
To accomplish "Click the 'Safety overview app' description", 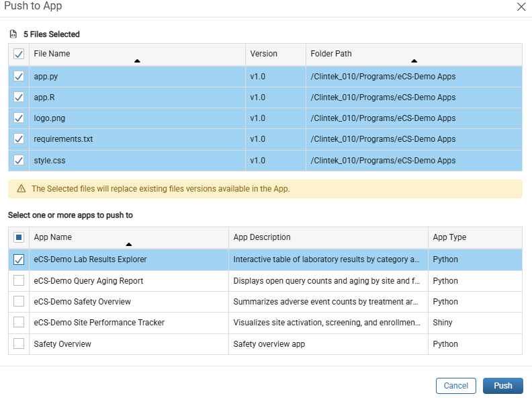I will pos(269,344).
